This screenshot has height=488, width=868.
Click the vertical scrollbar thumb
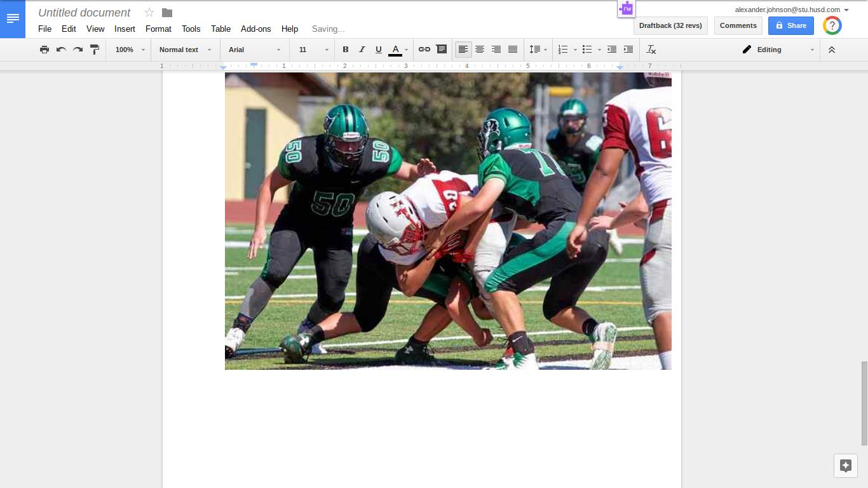tap(864, 403)
